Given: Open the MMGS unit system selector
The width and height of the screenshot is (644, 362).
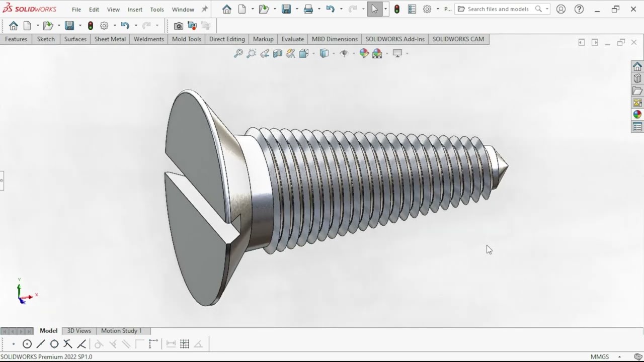Looking at the screenshot, I should point(600,357).
